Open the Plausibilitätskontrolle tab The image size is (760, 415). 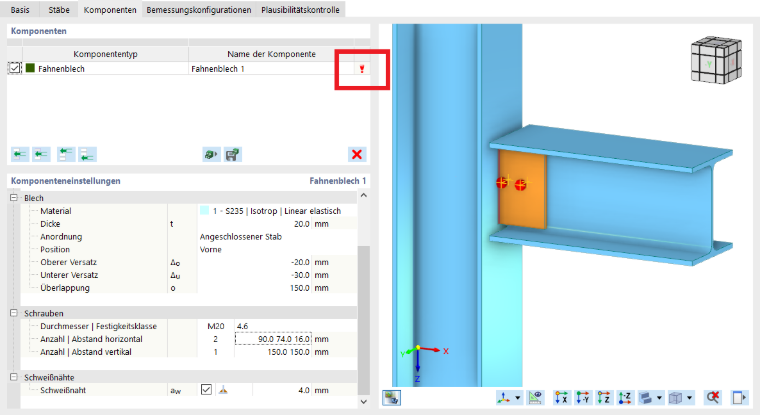click(301, 10)
